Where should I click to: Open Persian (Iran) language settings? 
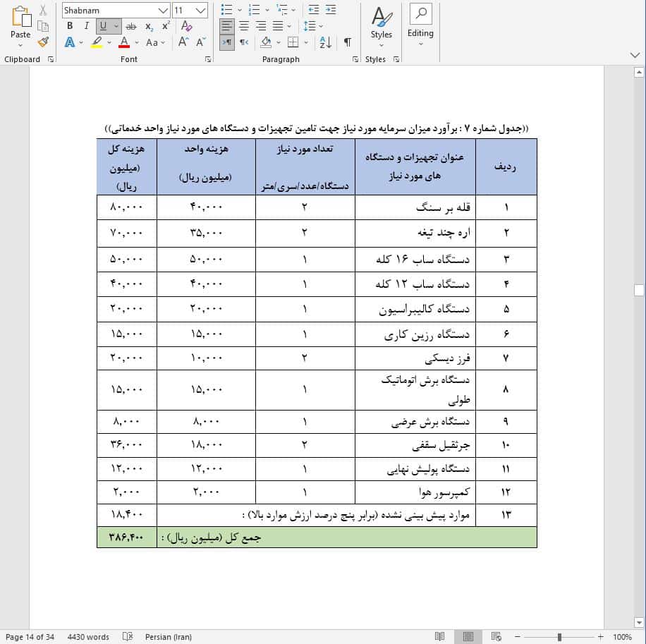point(168,636)
